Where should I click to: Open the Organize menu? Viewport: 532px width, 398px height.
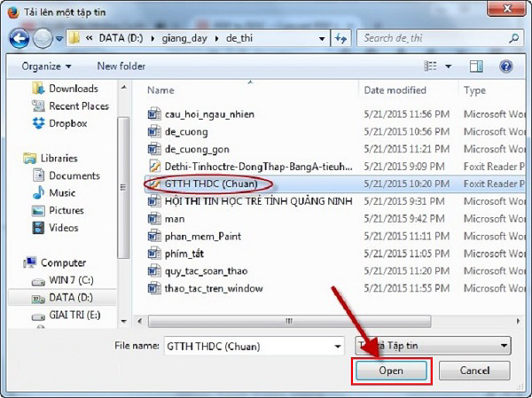click(46, 66)
